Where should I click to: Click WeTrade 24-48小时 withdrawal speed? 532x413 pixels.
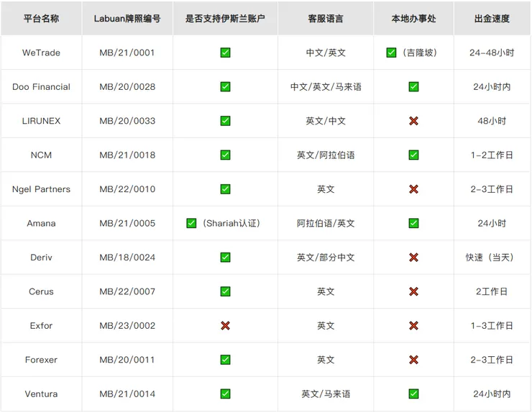(492, 53)
